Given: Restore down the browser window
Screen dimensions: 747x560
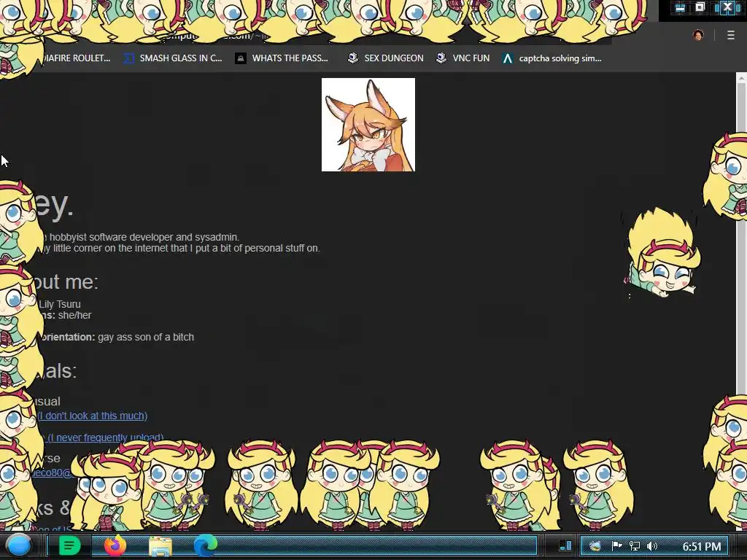Looking at the screenshot, I should coord(700,7).
